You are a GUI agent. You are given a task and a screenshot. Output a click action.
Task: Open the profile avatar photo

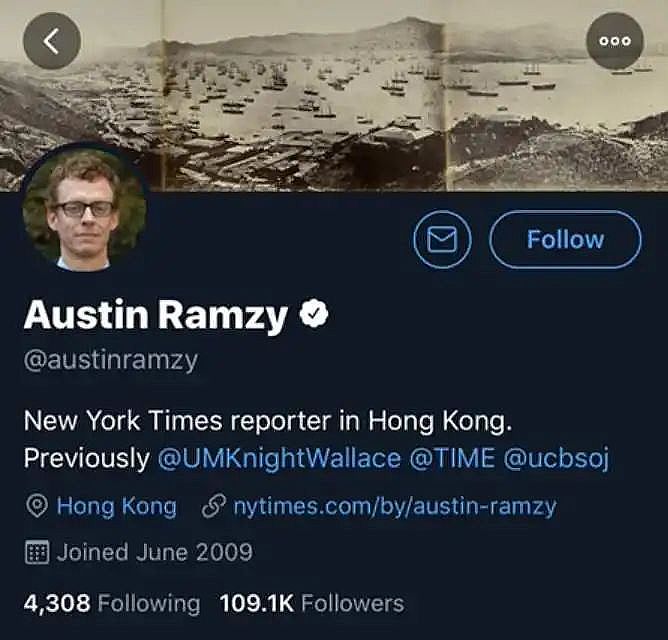[x=84, y=209]
